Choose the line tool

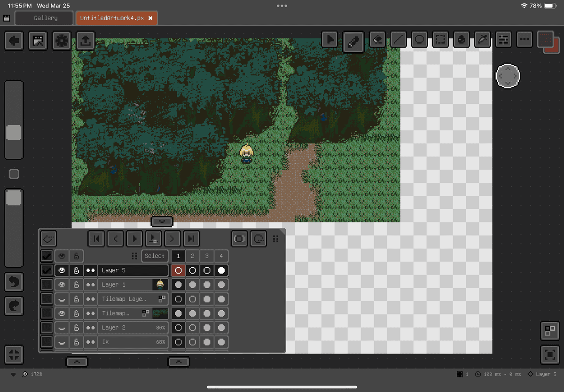[x=399, y=40]
